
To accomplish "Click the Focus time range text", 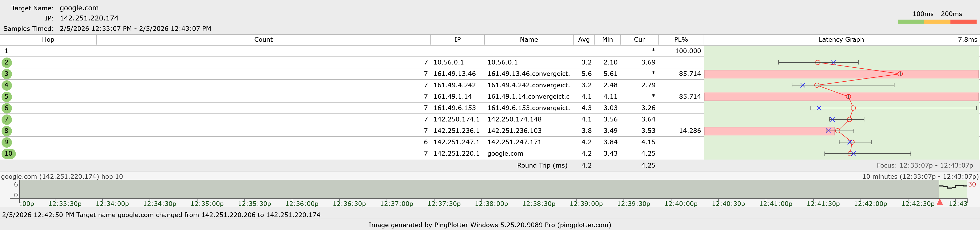I will pyautogui.click(x=925, y=165).
